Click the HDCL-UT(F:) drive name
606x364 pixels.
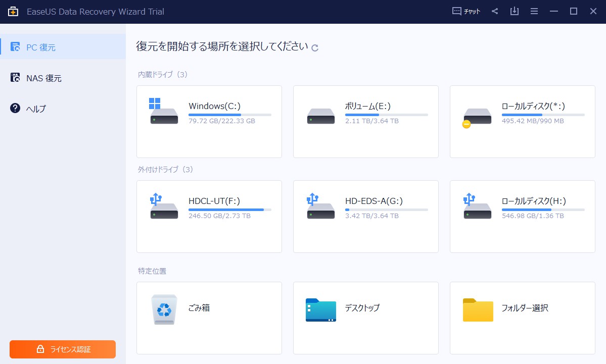tap(214, 201)
